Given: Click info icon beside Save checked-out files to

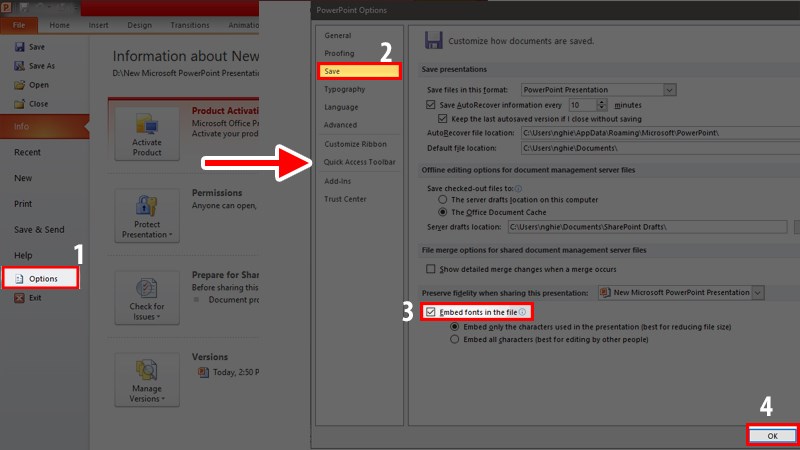Looking at the screenshot, I should coord(518,188).
